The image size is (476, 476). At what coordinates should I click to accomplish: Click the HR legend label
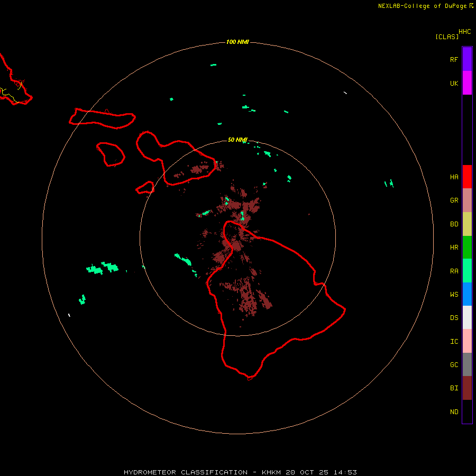(454, 248)
